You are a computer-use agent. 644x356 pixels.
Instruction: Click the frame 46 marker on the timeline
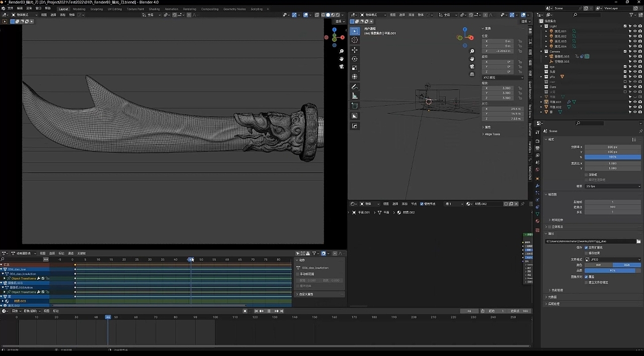point(108,317)
